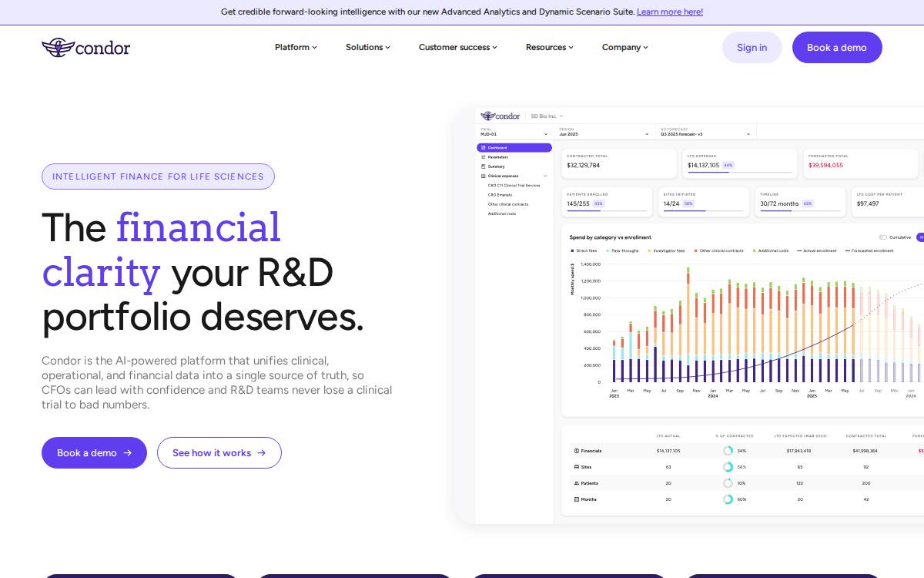
Task: Select Additional costs in the sidebar
Action: pos(502,213)
